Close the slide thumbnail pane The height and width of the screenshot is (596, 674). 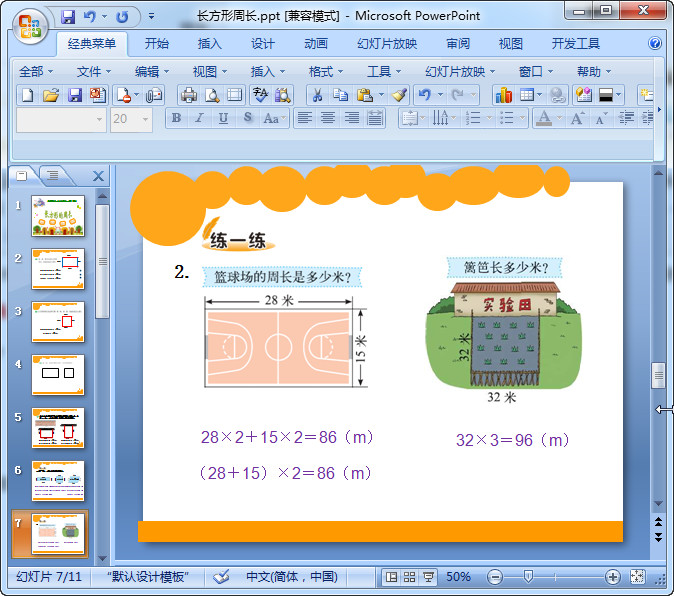98,176
